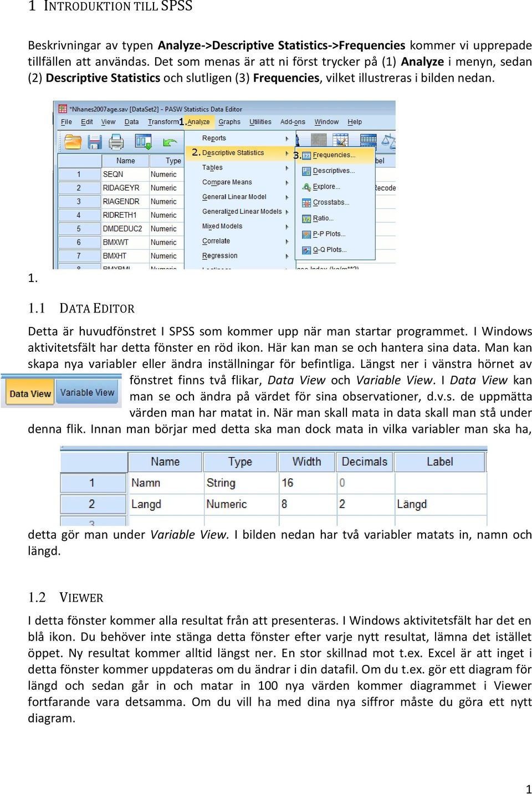Expand the Reports submenu
The height and width of the screenshot is (794, 532).
239,138
